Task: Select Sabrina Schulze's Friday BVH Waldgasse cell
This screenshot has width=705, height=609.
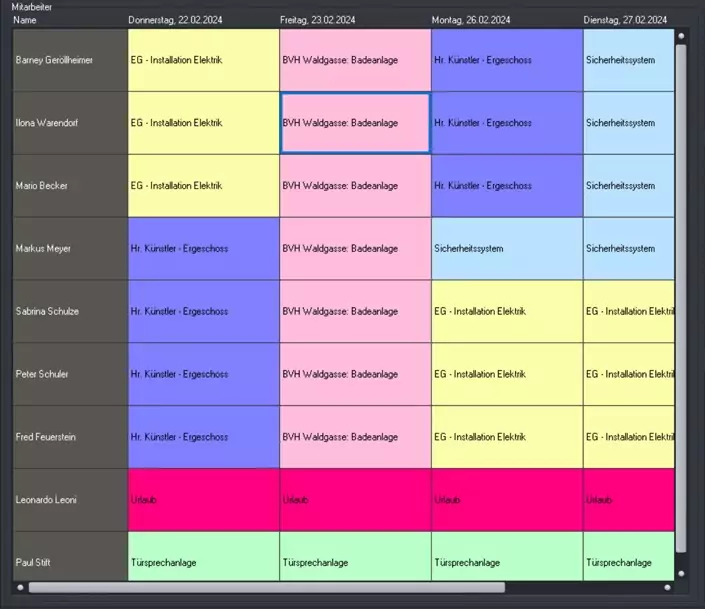Action: 355,311
